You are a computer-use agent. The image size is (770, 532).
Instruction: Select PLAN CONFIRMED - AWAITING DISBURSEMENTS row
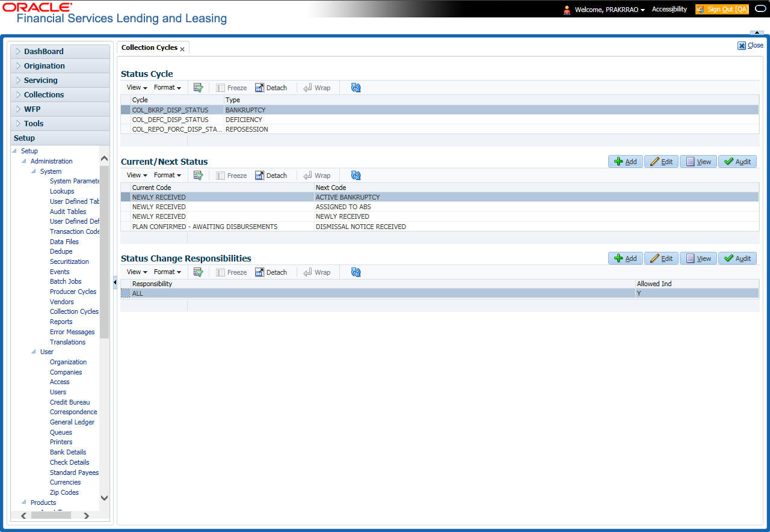pyautogui.click(x=440, y=227)
